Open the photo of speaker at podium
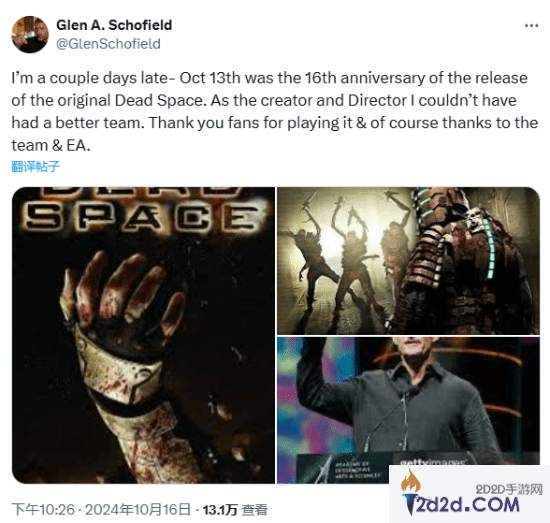The height and width of the screenshot is (523, 550). [408, 410]
